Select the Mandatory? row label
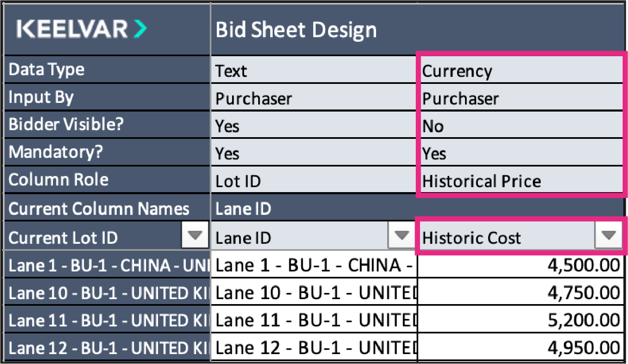The height and width of the screenshot is (364, 628). click(x=56, y=152)
